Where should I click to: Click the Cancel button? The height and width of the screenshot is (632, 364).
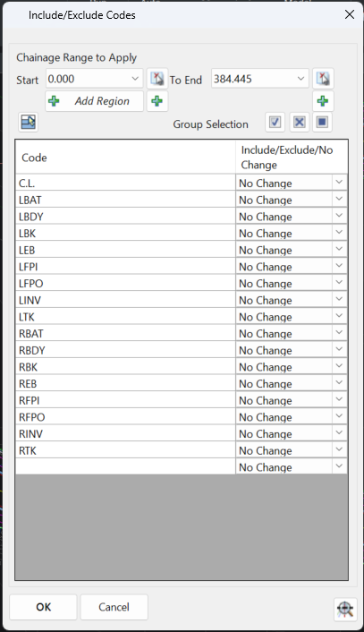tap(114, 607)
